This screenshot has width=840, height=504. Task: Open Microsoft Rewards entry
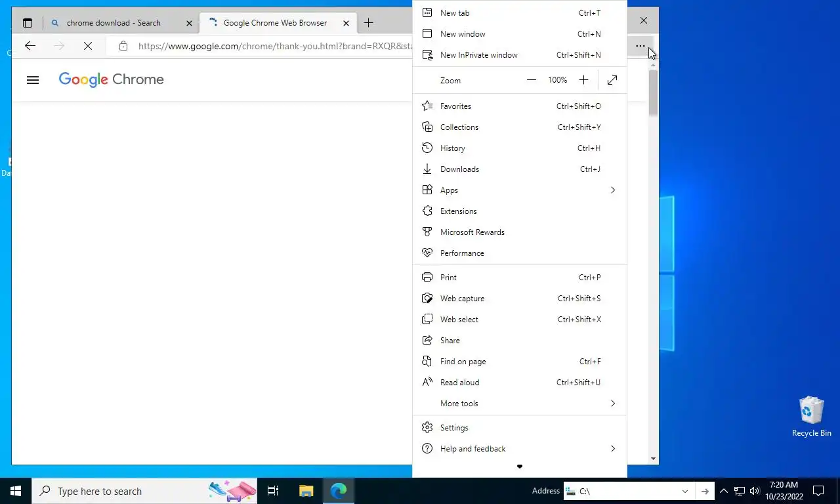[x=520, y=232]
